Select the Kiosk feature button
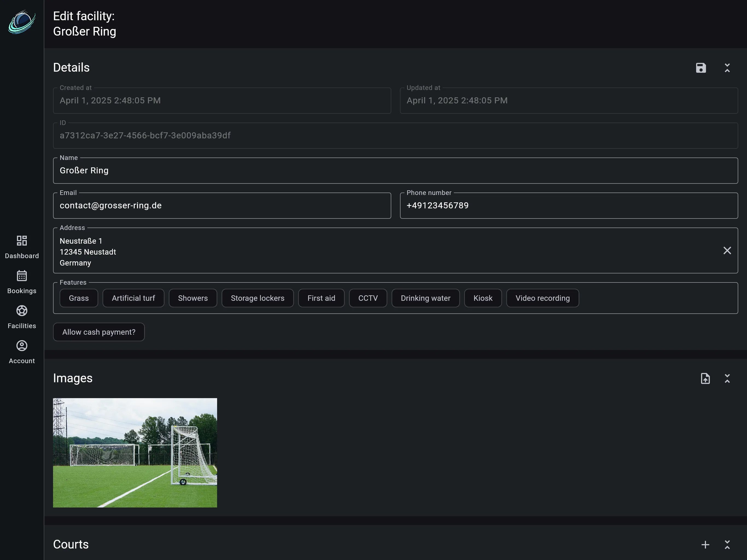The height and width of the screenshot is (560, 747). coord(483,298)
